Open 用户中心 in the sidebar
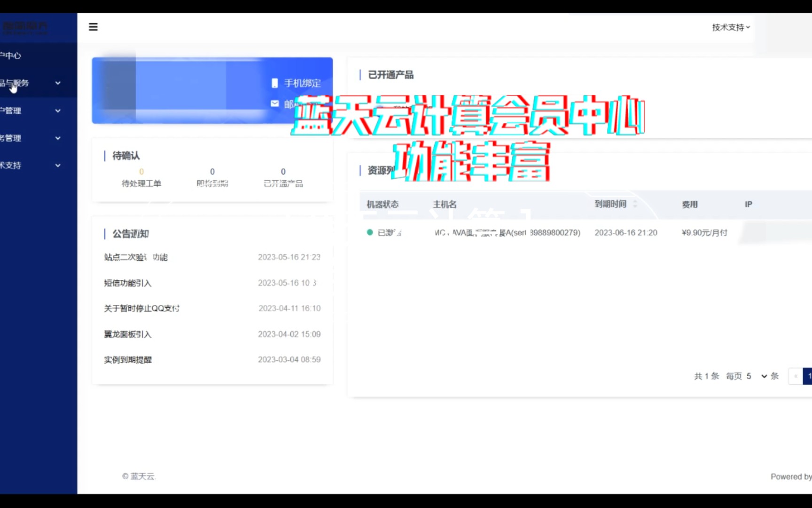Image resolution: width=812 pixels, height=508 pixels. point(10,56)
